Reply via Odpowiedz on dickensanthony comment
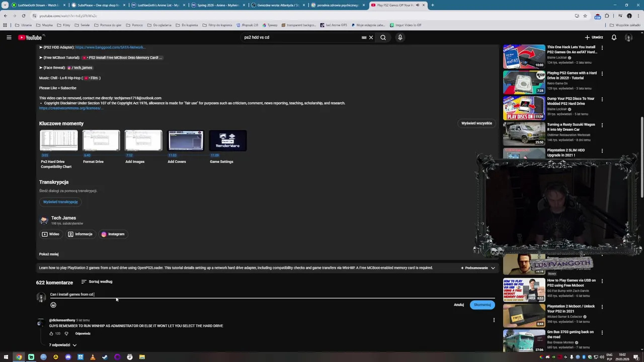The width and height of the screenshot is (644, 362). [83, 333]
